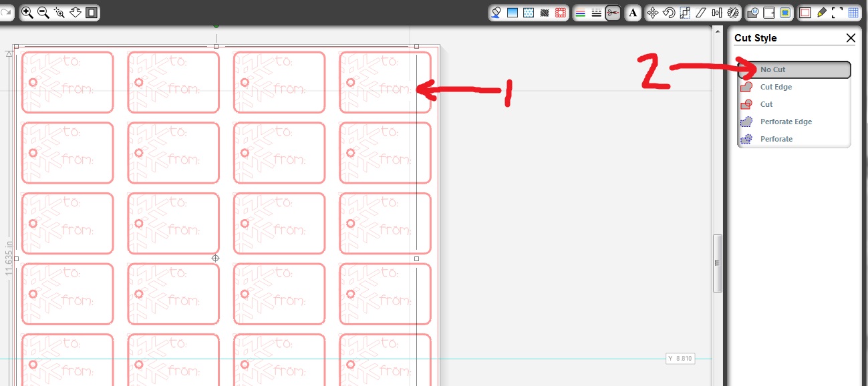Image resolution: width=868 pixels, height=386 pixels.
Task: Open the Grid settings icon
Action: [853, 12]
